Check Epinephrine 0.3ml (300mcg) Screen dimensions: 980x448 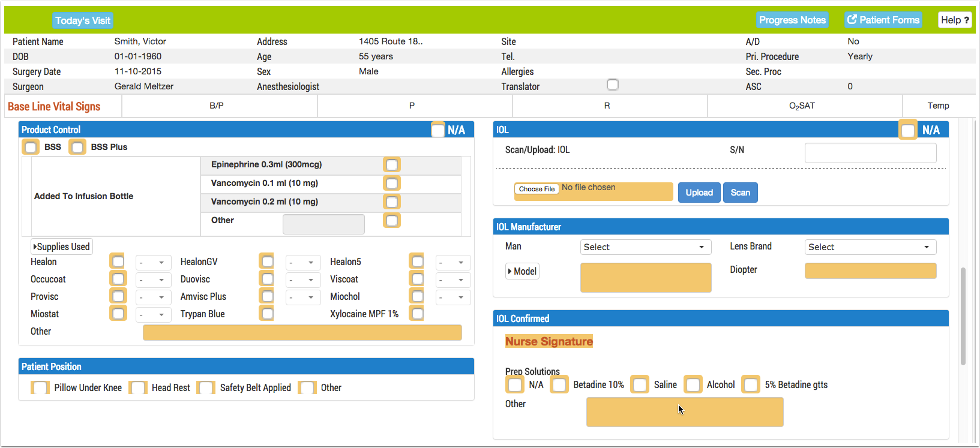(392, 165)
